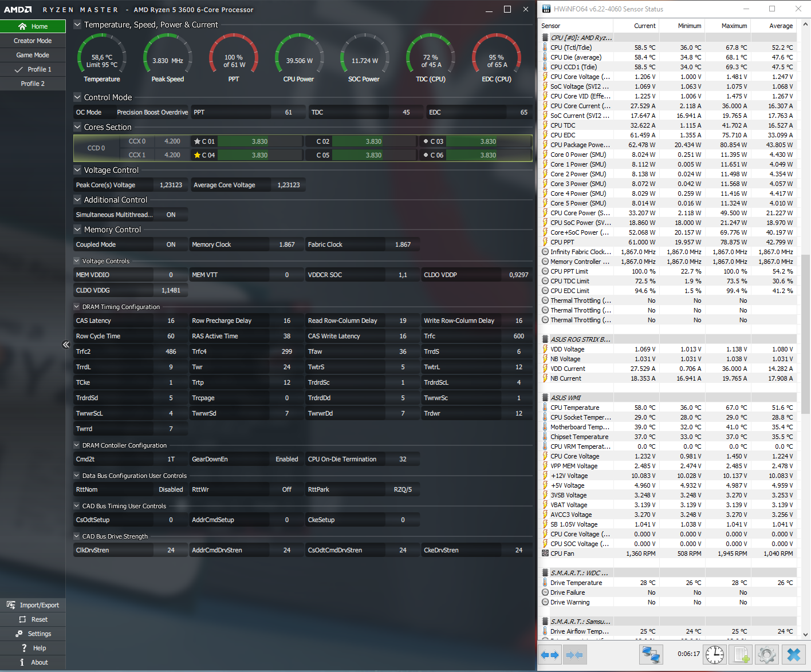Click the Minimum column header in HWiNFO
Image resolution: width=811 pixels, height=672 pixels.
[682, 26]
